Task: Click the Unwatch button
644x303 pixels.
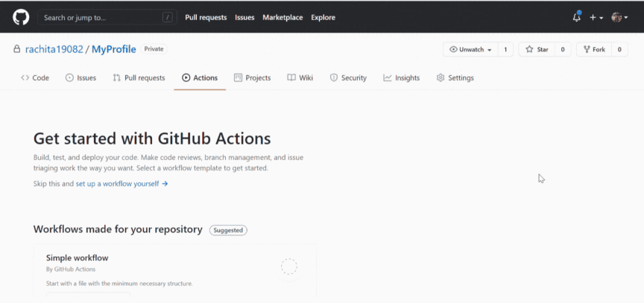Action: [470, 50]
